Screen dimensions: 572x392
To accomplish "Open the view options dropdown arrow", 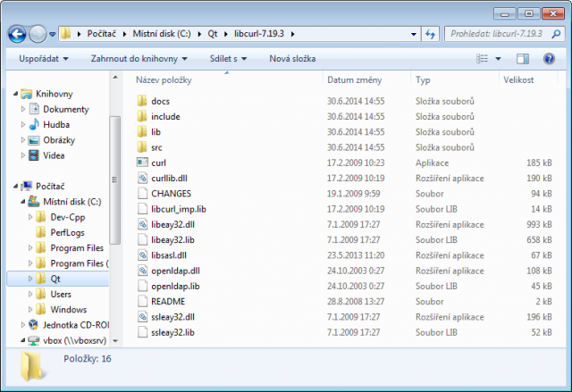I will click(x=498, y=59).
